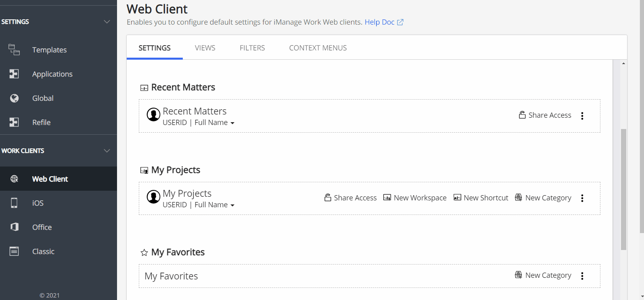Open the Templates sidebar icon
644x300 pixels.
(x=14, y=50)
